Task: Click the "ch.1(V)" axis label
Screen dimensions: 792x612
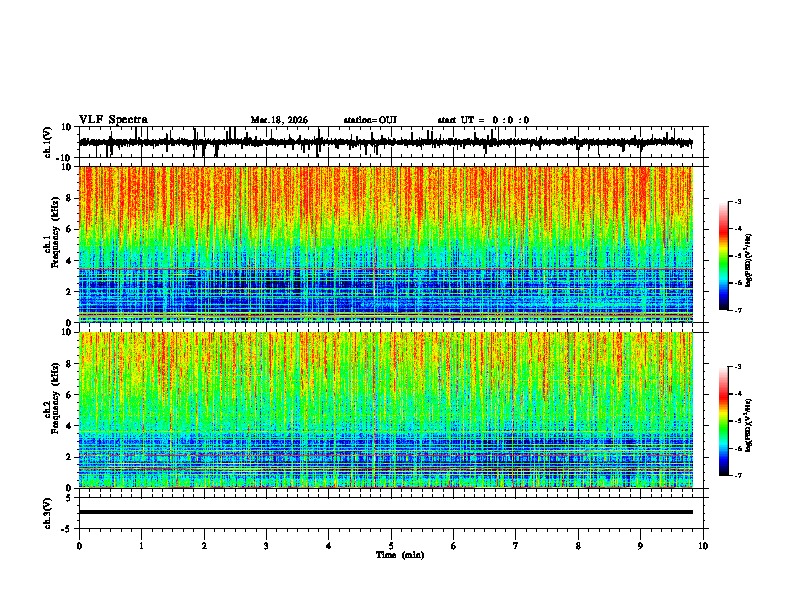Action: click(x=48, y=142)
